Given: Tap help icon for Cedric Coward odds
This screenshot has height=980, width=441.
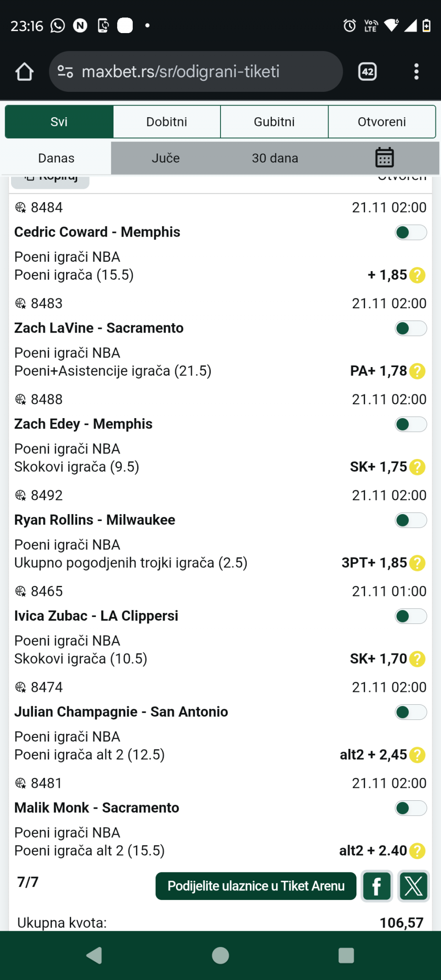Looking at the screenshot, I should (x=417, y=275).
